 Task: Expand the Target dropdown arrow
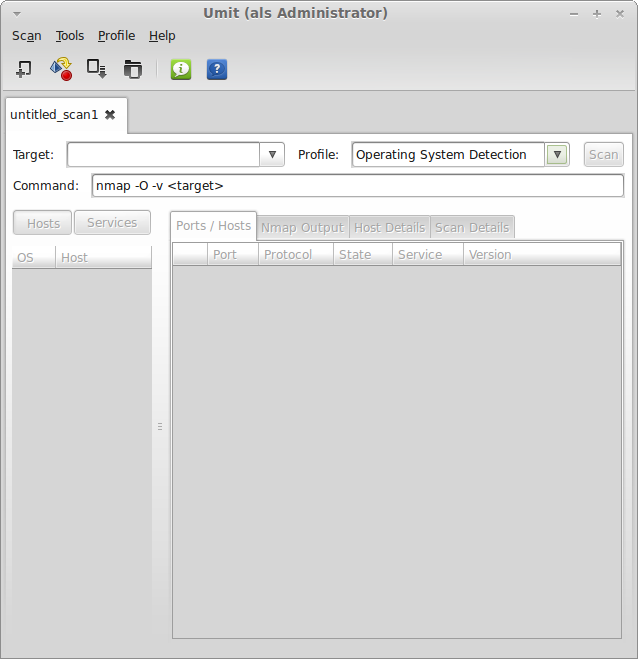pos(272,155)
